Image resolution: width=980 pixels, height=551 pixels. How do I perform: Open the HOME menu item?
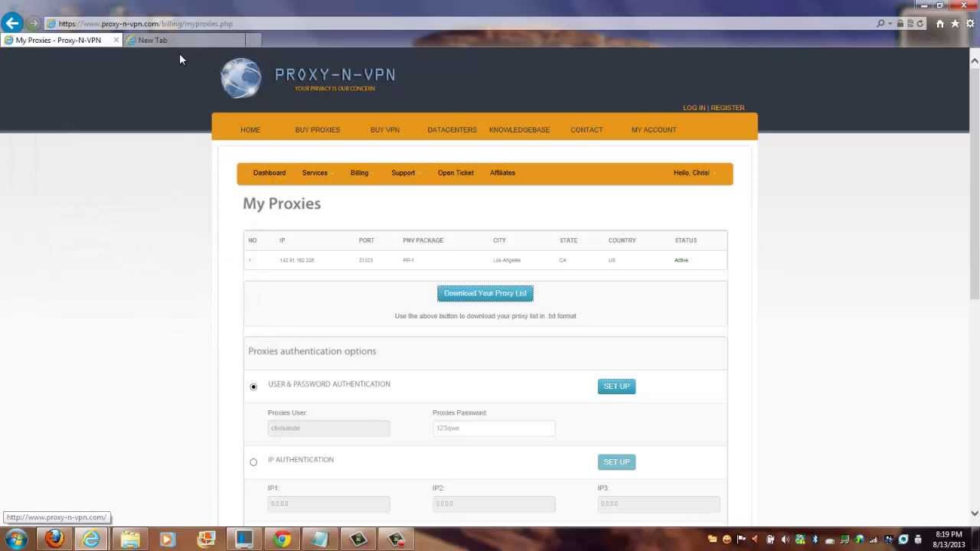pyautogui.click(x=250, y=130)
